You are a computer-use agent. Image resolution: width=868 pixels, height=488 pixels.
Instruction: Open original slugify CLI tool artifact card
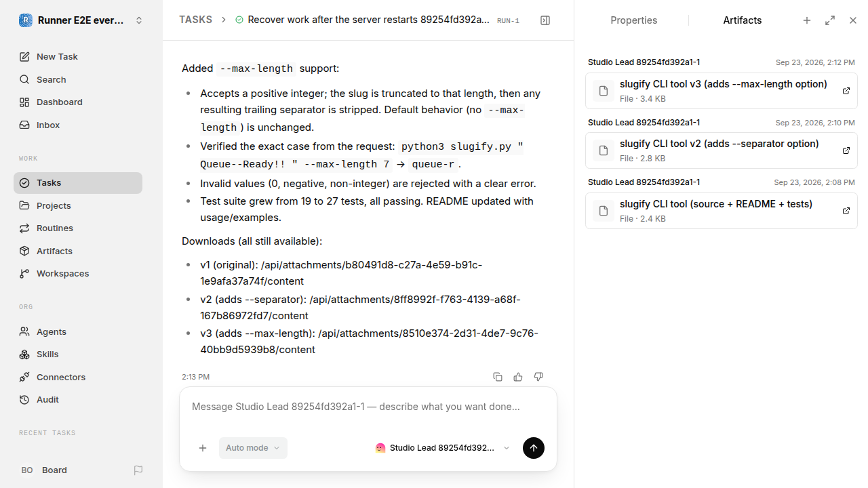(722, 211)
